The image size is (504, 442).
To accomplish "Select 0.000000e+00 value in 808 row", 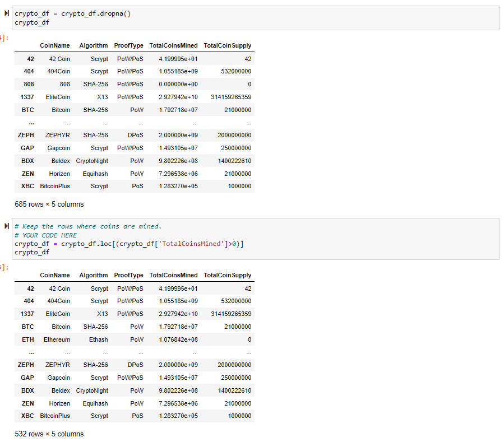I will pyautogui.click(x=178, y=84).
